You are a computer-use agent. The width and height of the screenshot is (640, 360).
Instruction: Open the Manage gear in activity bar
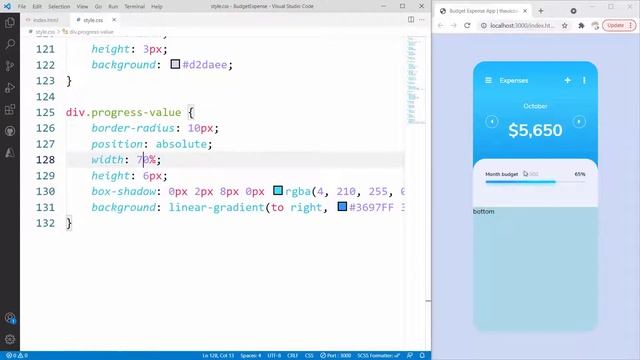click(10, 339)
